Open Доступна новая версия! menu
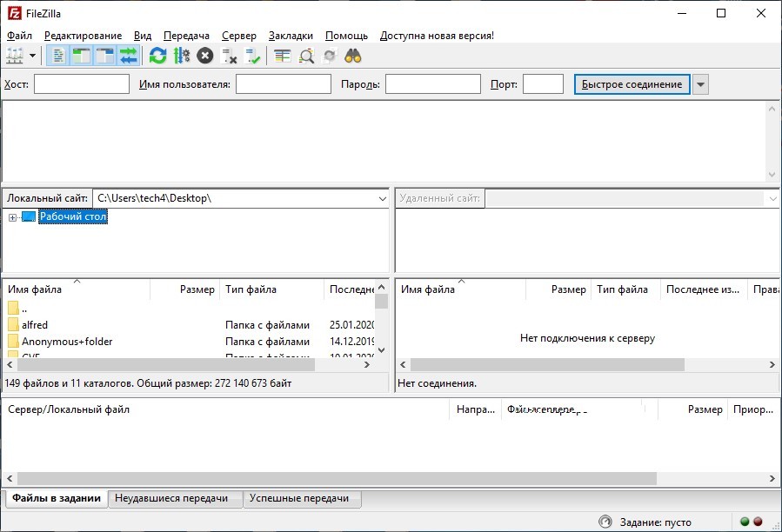Screen dimensions: 782x532 [x=437, y=36]
